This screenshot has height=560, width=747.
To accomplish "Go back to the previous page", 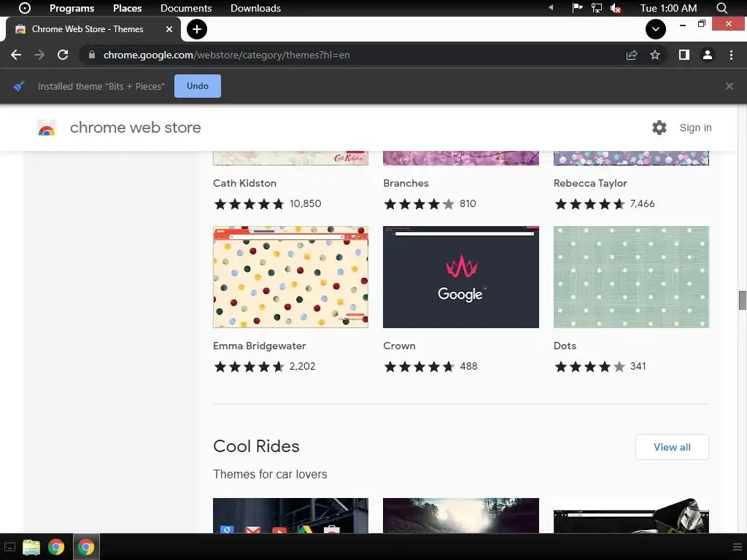I will pyautogui.click(x=16, y=55).
